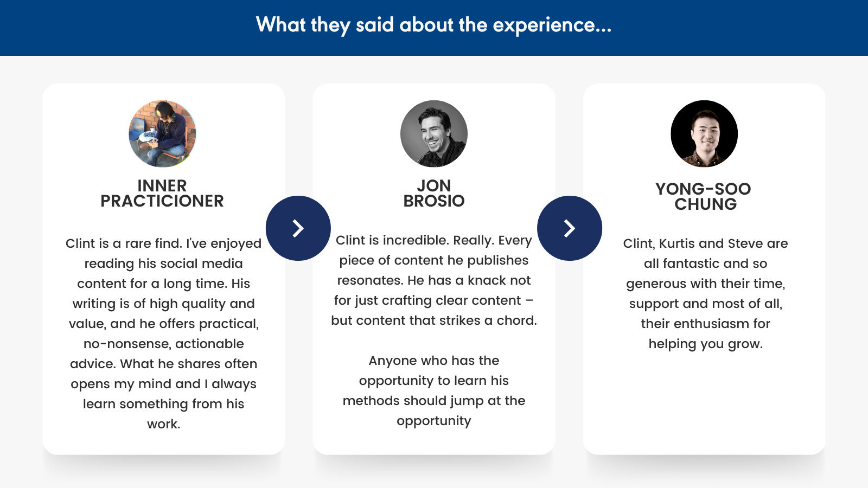Click the "Anyone who has the opportunity" paragraph

point(434,390)
